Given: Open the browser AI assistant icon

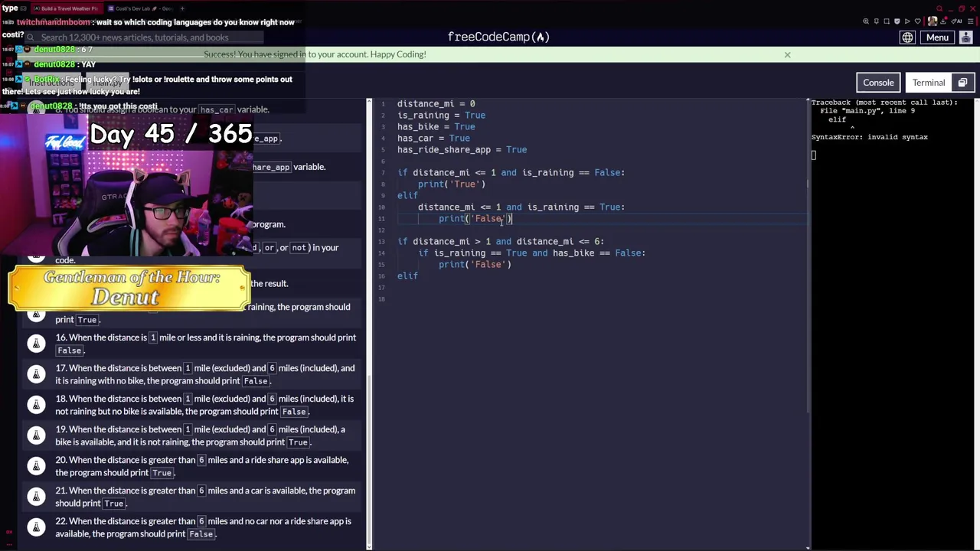Looking at the screenshot, I should [956, 21].
